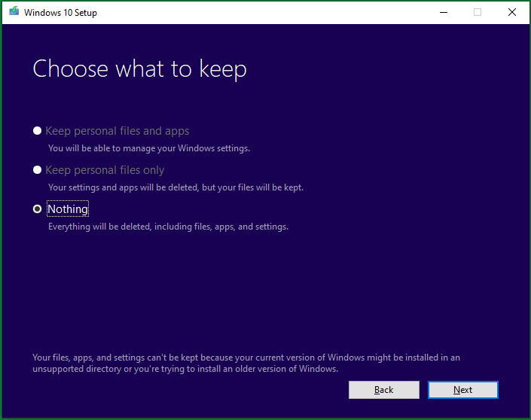Close the Windows 10 Setup window
The width and height of the screenshot is (531, 420).
click(x=512, y=13)
